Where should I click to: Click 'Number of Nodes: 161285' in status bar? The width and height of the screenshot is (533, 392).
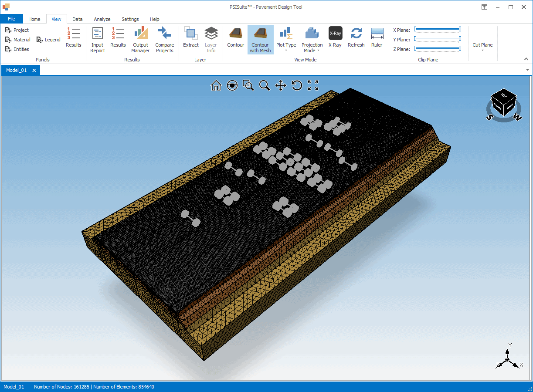click(61, 387)
